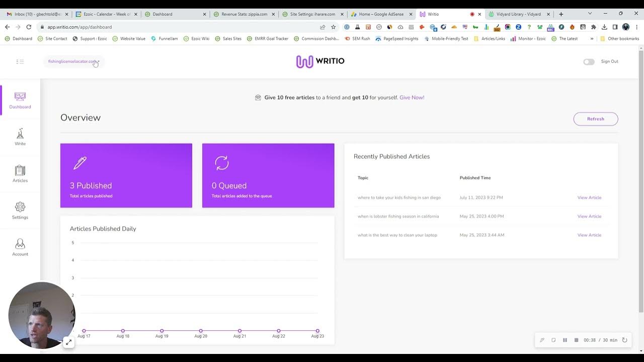
Task: Expand the Other bookmarks menu
Action: pos(623,39)
